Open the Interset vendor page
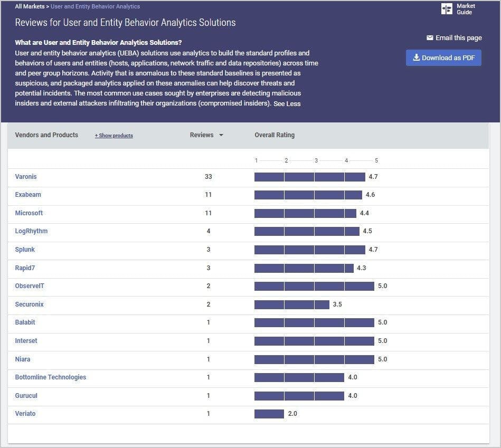This screenshot has width=501, height=448. point(26,341)
